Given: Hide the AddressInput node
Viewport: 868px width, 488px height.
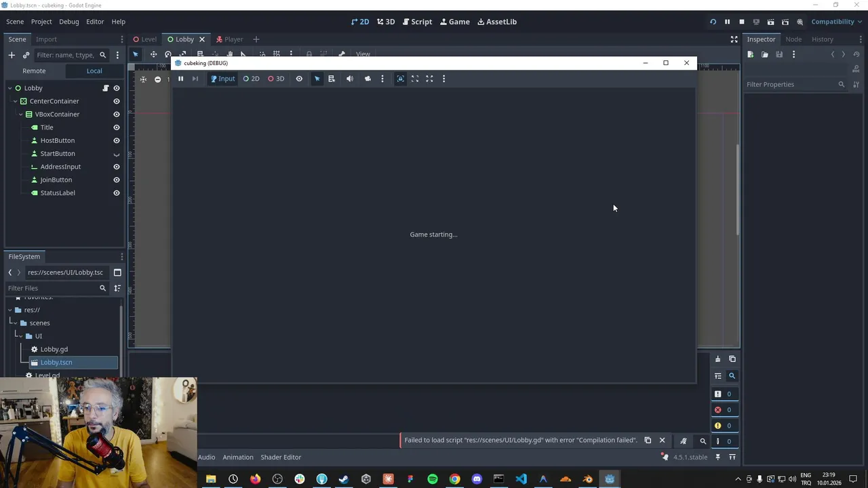Looking at the screenshot, I should click(116, 167).
